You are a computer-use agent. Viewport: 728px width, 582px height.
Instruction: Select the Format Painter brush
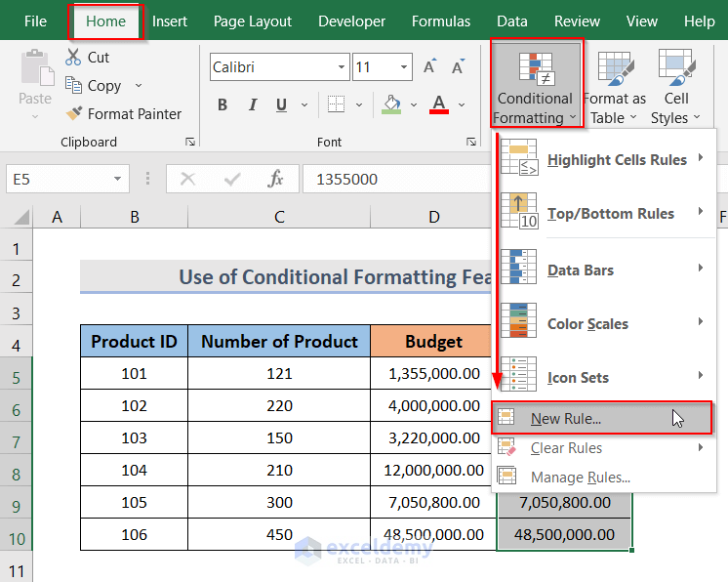point(74,114)
